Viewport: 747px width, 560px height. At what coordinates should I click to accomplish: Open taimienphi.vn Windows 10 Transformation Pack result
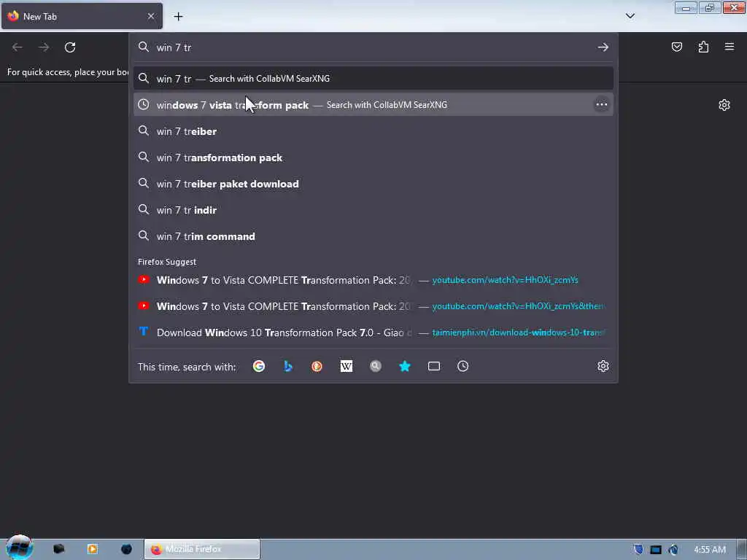[x=373, y=332]
